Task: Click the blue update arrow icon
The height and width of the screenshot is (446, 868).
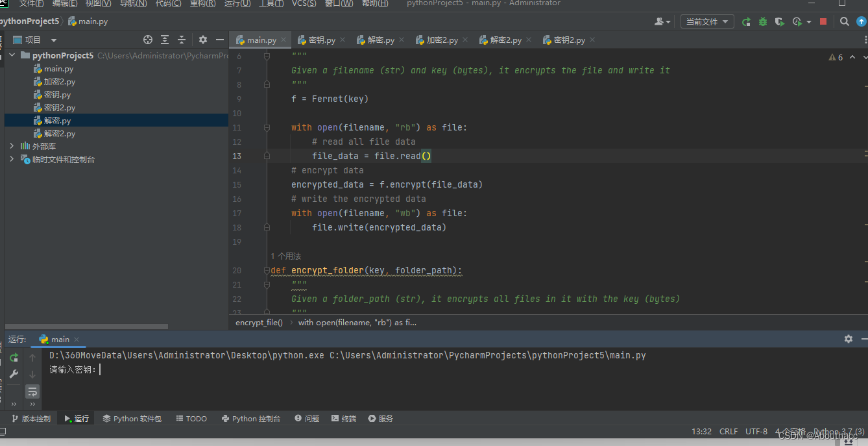Action: coord(862,21)
